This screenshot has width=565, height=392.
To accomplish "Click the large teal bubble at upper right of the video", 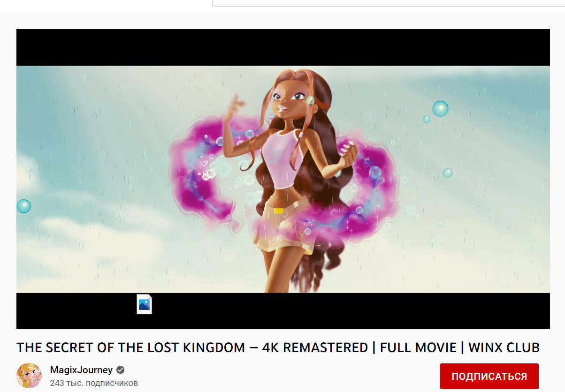I will (440, 109).
